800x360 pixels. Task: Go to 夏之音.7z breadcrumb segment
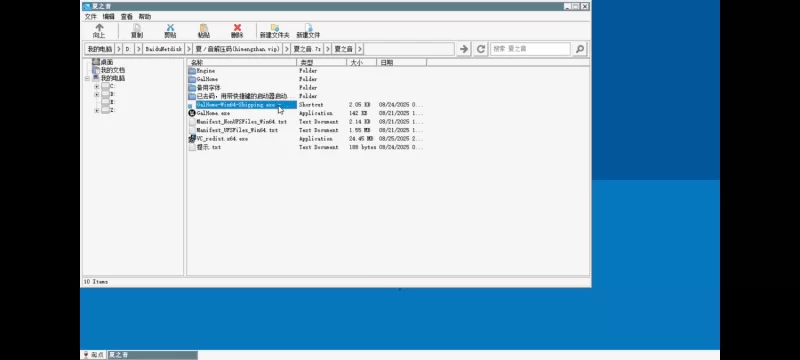307,49
